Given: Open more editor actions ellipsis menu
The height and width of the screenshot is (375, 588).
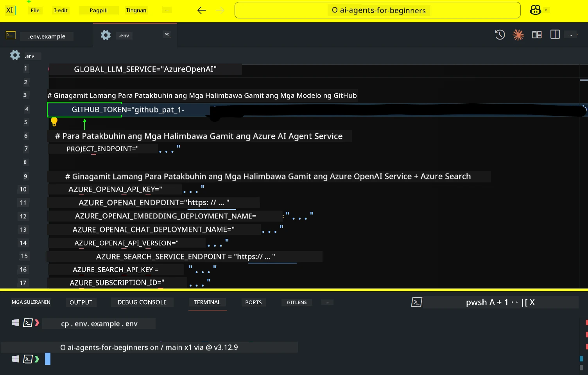Looking at the screenshot, I should [570, 35].
